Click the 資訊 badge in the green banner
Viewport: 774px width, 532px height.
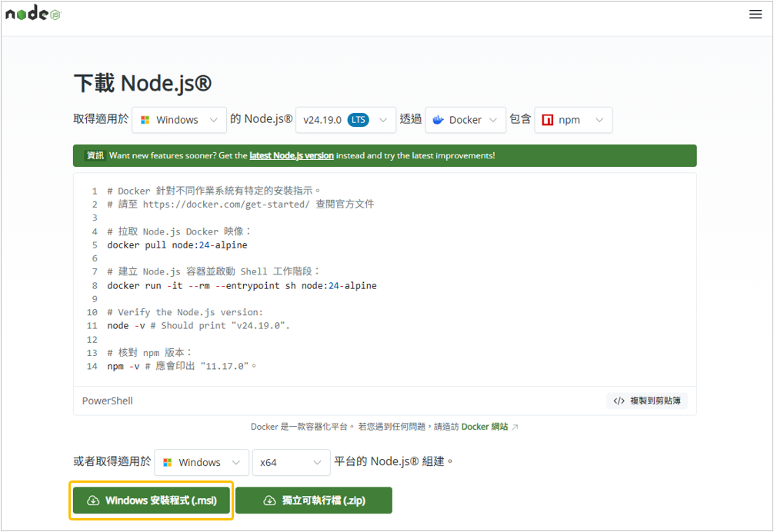click(x=95, y=155)
